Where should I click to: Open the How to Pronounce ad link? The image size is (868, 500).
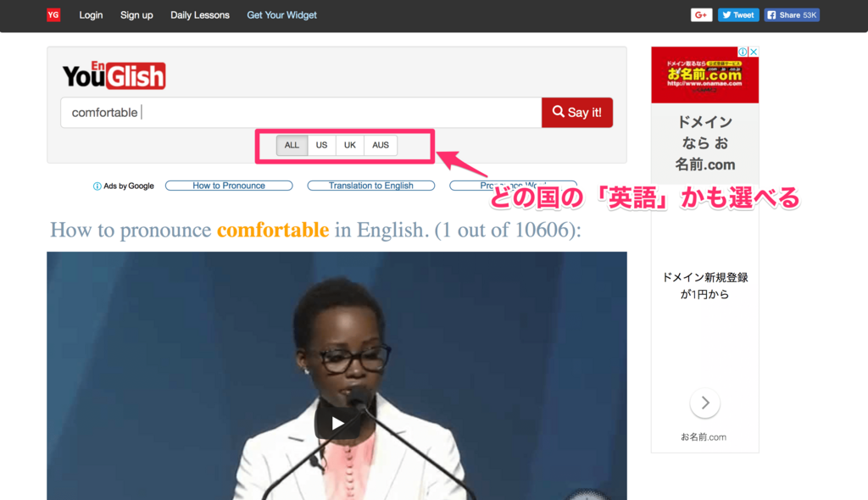pos(229,186)
